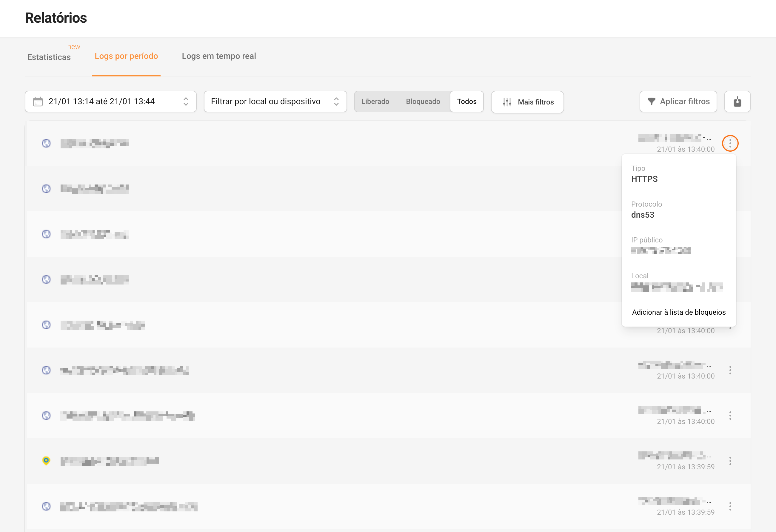Choose Adicionar à lista de bloqueios
The width and height of the screenshot is (776, 532).
(678, 312)
